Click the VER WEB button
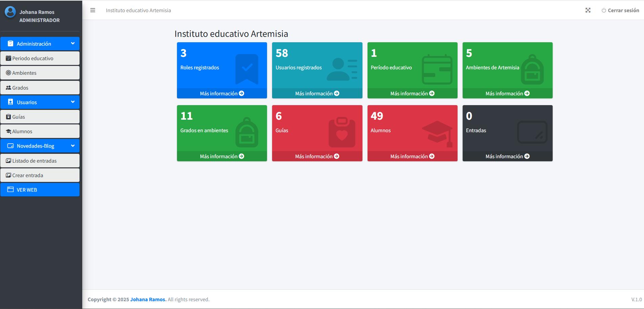Image resolution: width=644 pixels, height=309 pixels. [x=40, y=190]
